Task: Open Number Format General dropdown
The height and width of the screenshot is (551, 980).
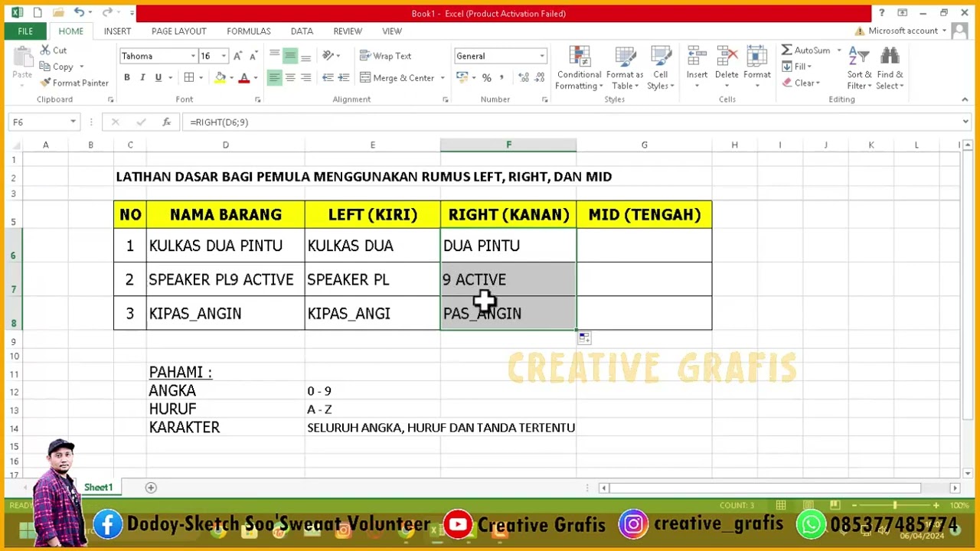Action: (542, 56)
